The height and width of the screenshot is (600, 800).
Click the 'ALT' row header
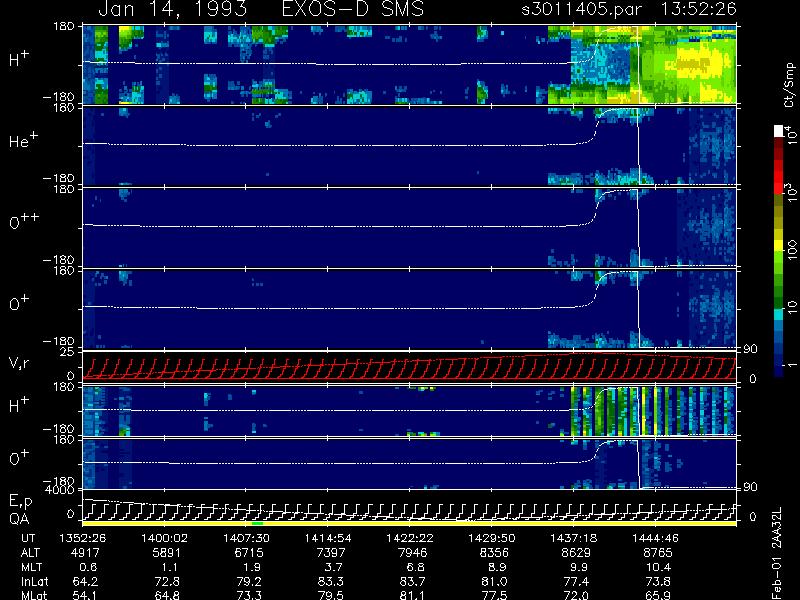pos(30,553)
